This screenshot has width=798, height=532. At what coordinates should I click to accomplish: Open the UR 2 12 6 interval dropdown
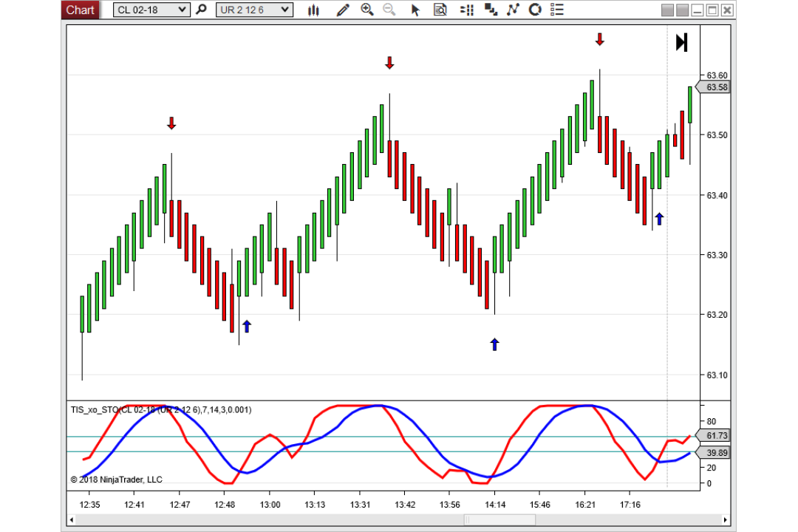(254, 10)
